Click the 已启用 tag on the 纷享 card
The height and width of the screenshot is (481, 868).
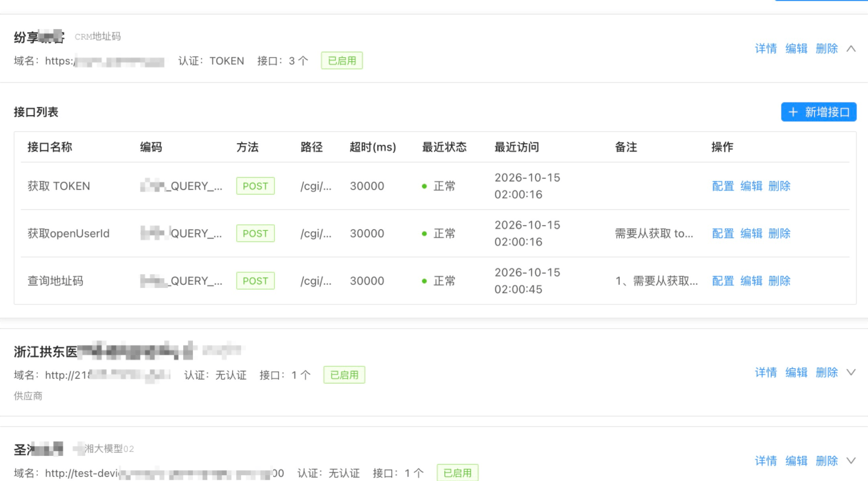point(342,61)
